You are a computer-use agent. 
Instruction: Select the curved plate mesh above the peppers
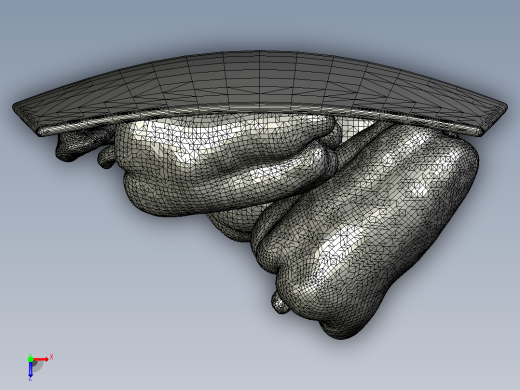pyautogui.click(x=260, y=90)
